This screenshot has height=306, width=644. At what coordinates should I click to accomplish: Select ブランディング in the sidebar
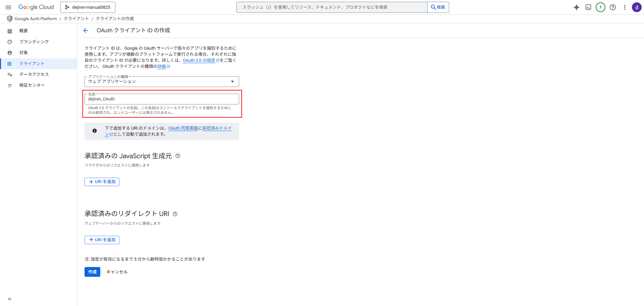tap(34, 42)
